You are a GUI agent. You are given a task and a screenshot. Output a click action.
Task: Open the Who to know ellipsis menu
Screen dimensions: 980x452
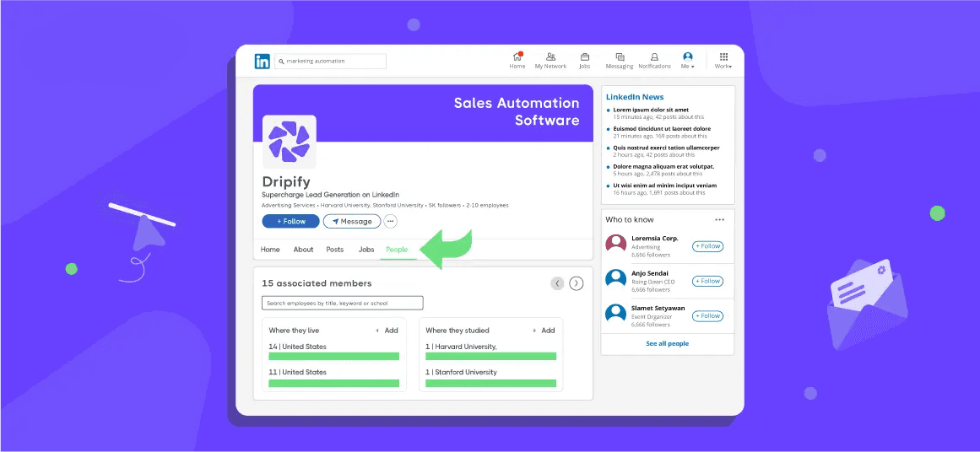720,220
